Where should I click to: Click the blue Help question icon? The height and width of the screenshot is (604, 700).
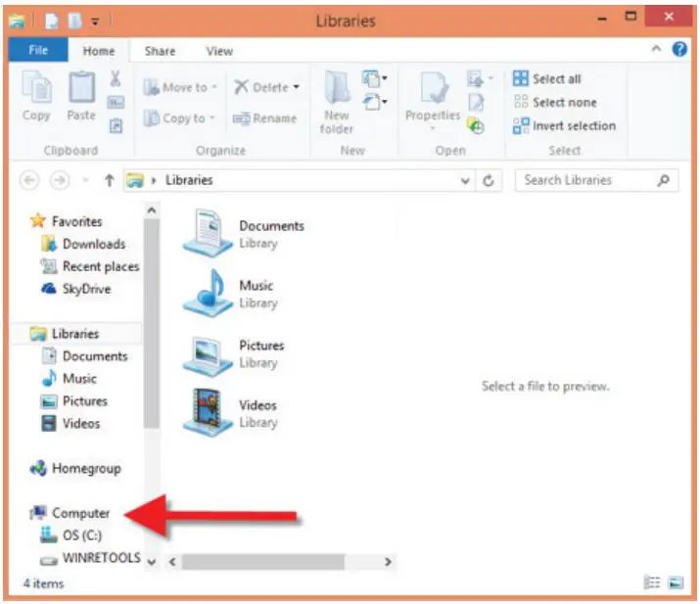(x=679, y=49)
